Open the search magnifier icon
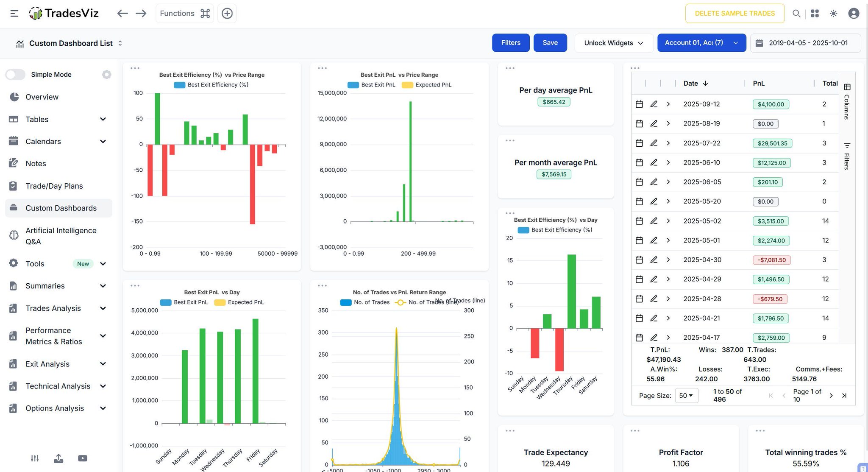Screen dimensions: 868x472 click(796, 14)
